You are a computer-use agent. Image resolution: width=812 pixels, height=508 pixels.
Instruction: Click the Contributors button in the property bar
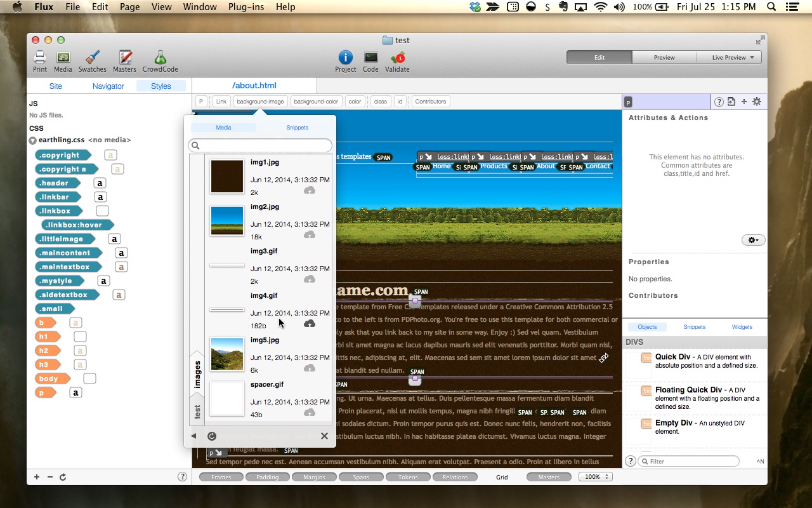431,102
